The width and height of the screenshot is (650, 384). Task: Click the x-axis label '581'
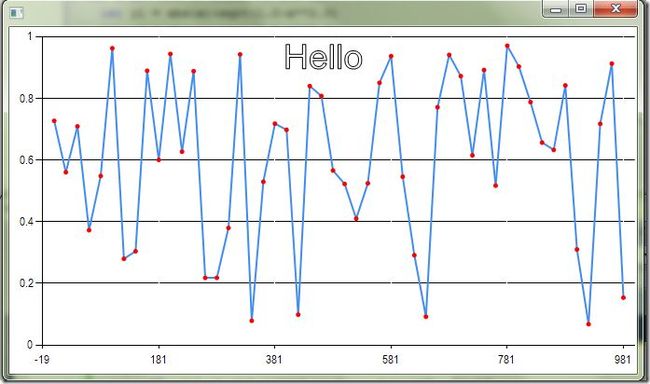[x=390, y=359]
